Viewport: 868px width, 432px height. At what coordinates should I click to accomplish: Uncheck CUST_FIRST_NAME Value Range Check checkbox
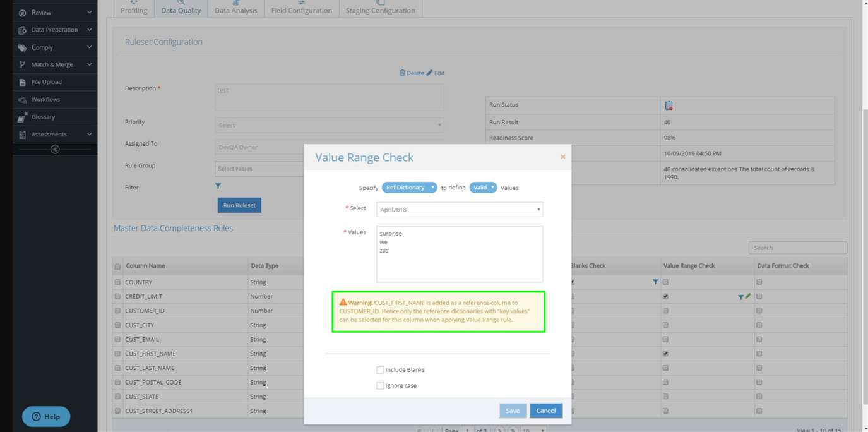(x=665, y=354)
